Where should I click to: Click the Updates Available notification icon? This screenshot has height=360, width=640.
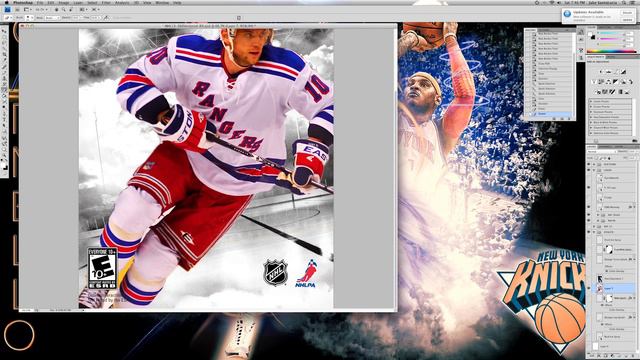point(567,14)
